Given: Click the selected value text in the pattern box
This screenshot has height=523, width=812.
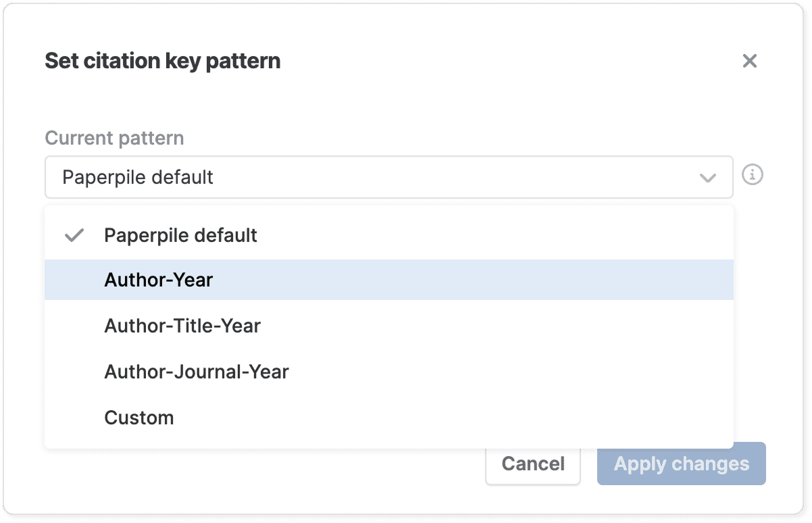Looking at the screenshot, I should click(x=138, y=177).
